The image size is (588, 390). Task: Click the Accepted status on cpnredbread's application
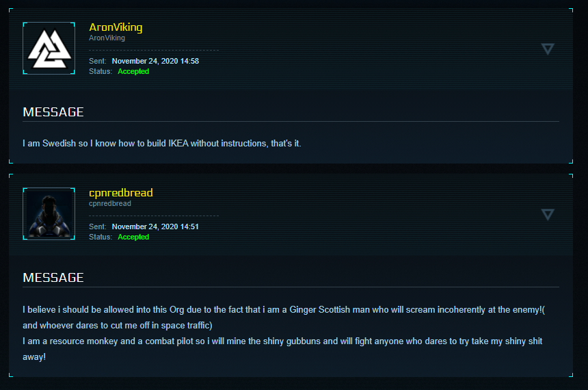pos(133,237)
